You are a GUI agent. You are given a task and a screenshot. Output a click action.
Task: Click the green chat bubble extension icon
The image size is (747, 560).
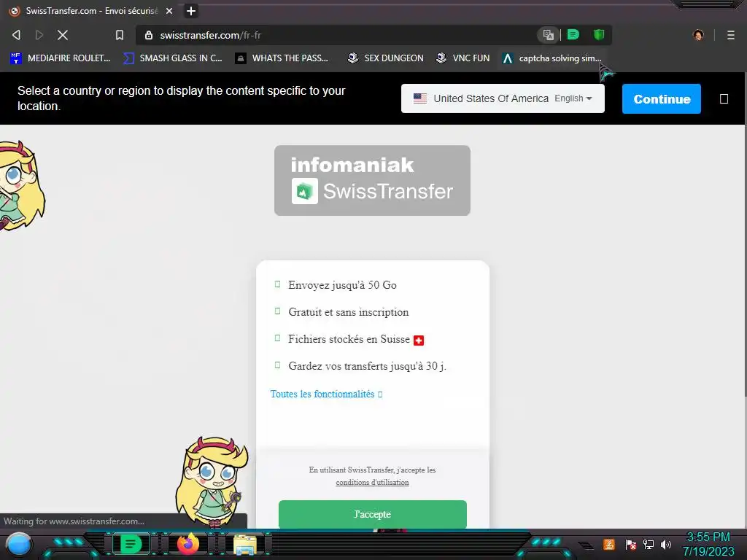(x=573, y=34)
